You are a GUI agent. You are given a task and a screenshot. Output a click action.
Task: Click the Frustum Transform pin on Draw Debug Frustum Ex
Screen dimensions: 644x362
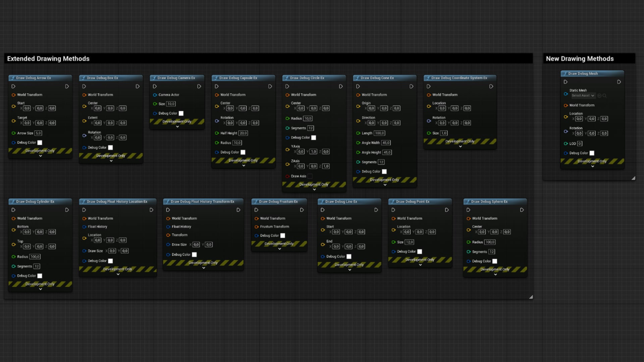(257, 227)
